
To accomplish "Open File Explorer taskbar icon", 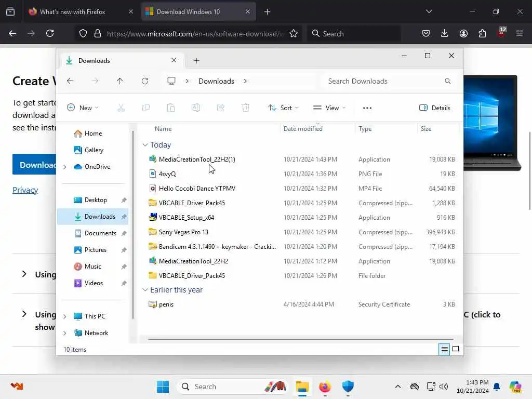I will pos(302,387).
